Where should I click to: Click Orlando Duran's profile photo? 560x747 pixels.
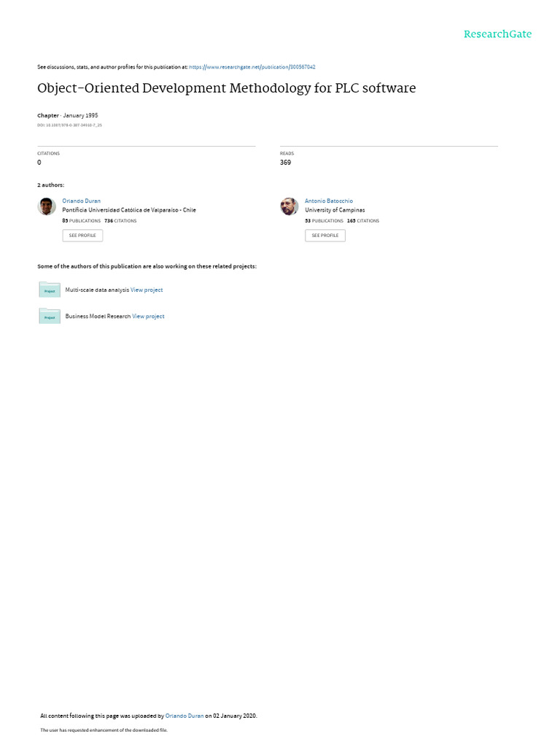pos(47,206)
